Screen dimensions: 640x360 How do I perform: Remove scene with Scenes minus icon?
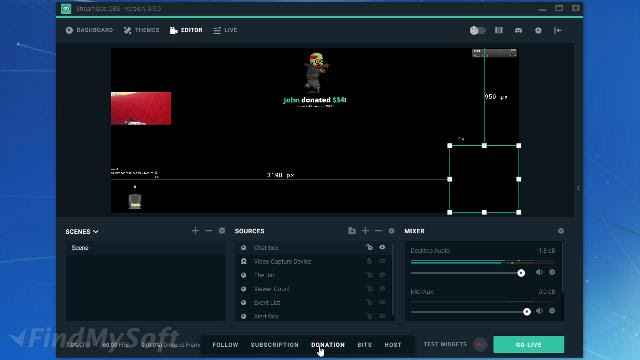click(x=209, y=231)
